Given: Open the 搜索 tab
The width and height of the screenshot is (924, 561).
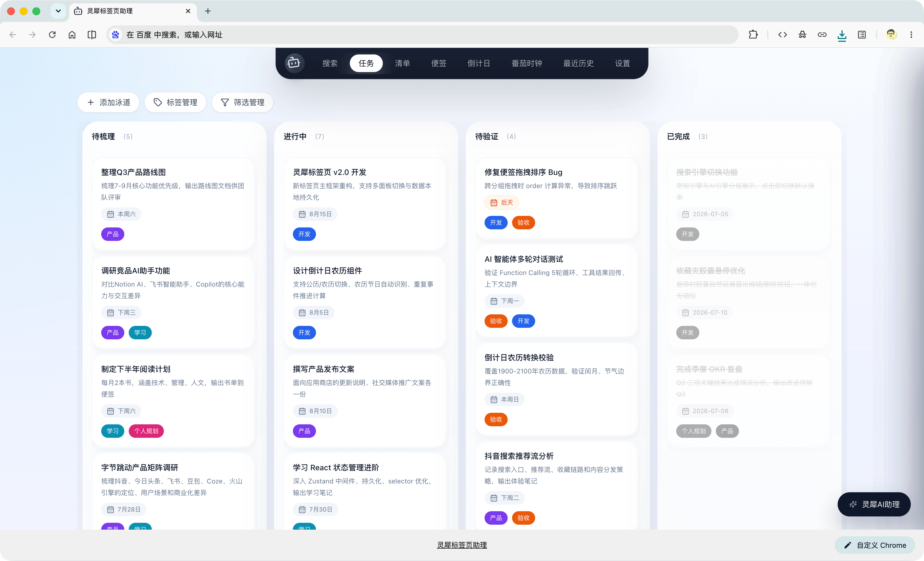Looking at the screenshot, I should pos(330,63).
